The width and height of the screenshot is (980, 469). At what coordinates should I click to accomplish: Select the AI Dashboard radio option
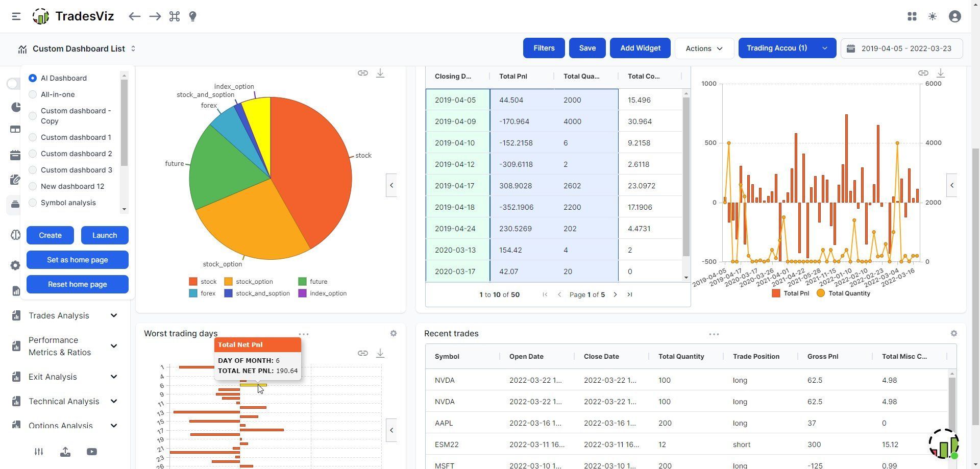(x=33, y=78)
